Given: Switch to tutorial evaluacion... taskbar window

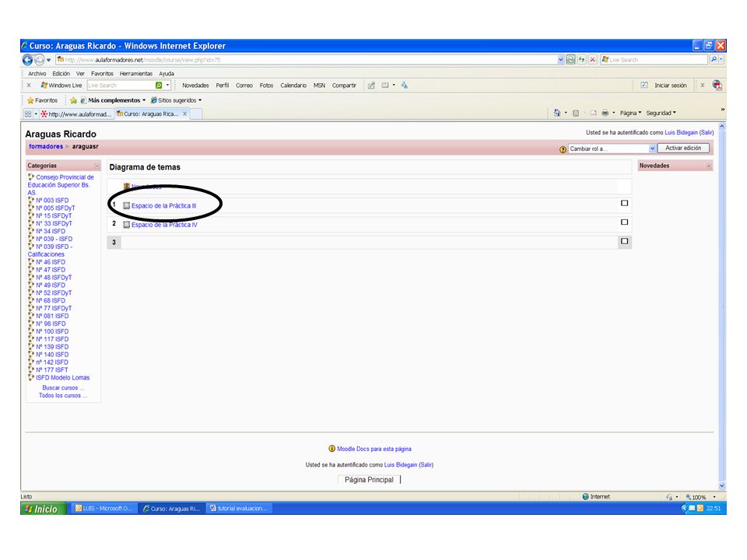Looking at the screenshot, I should pyautogui.click(x=240, y=509).
